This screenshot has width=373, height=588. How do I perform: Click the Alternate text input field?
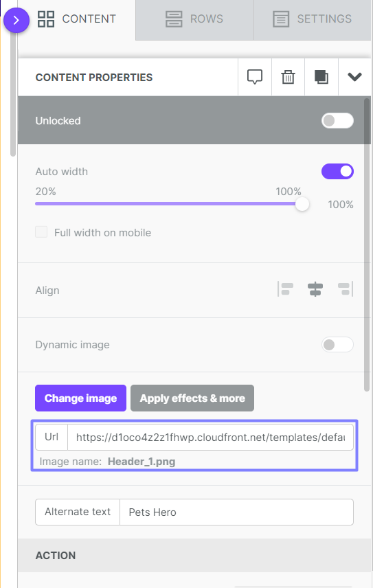tap(236, 512)
